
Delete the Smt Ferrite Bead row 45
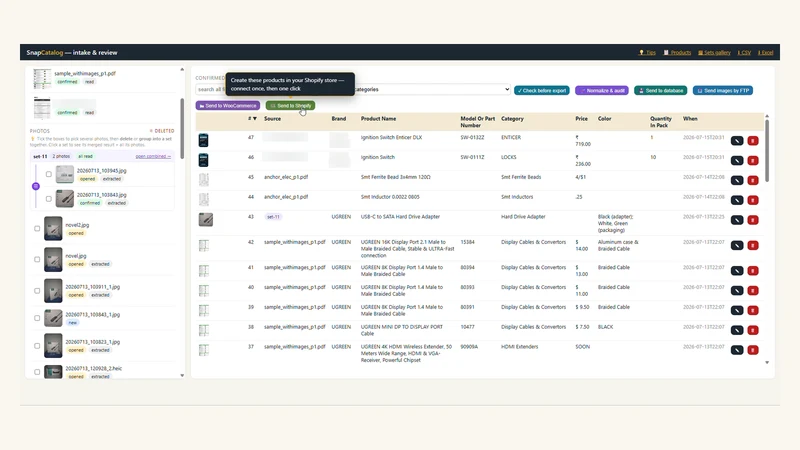tap(753, 180)
